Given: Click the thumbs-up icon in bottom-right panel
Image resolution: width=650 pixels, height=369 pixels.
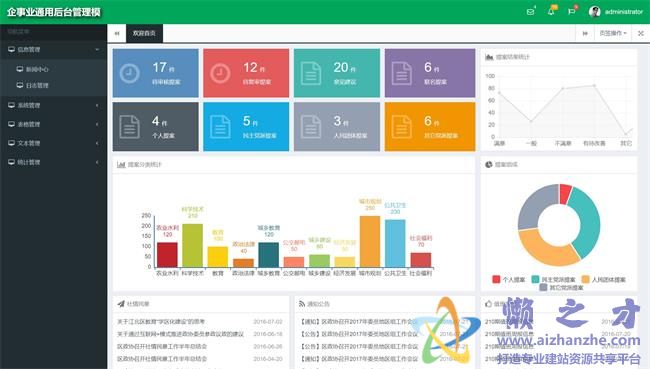Looking at the screenshot, I should click(489, 303).
